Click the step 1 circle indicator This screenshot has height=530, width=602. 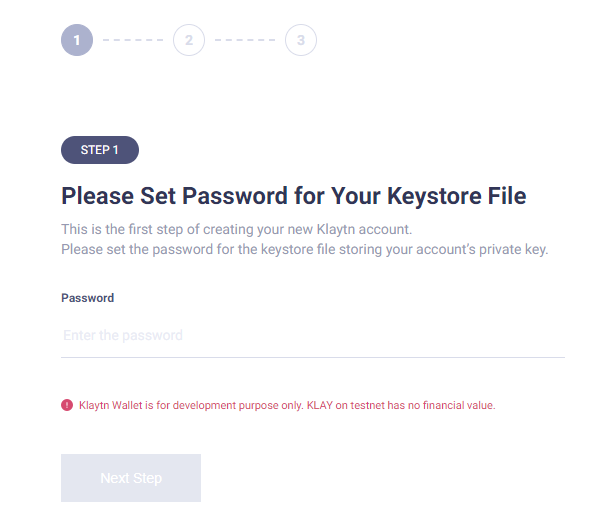click(x=77, y=40)
